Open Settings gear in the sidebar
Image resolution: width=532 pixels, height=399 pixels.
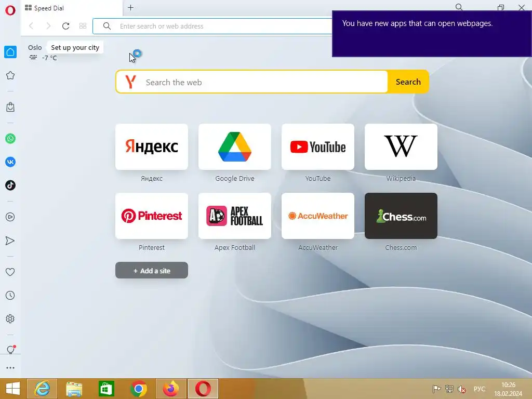[x=10, y=318]
